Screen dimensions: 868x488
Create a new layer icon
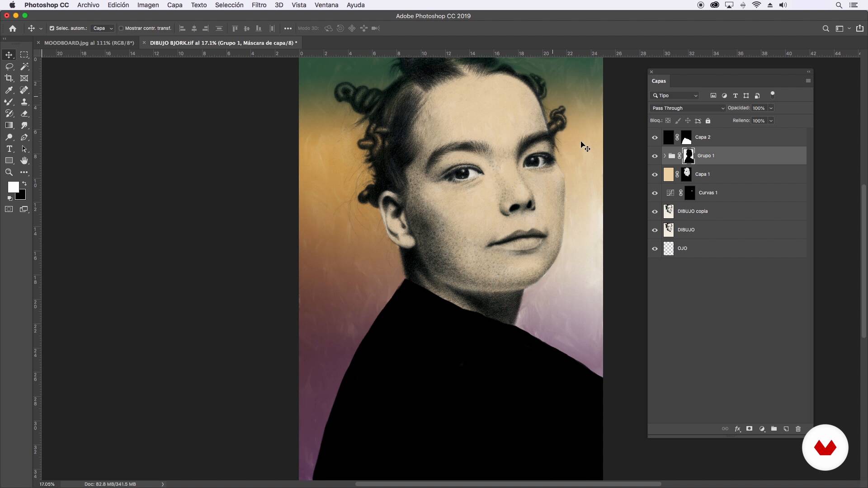click(x=786, y=429)
